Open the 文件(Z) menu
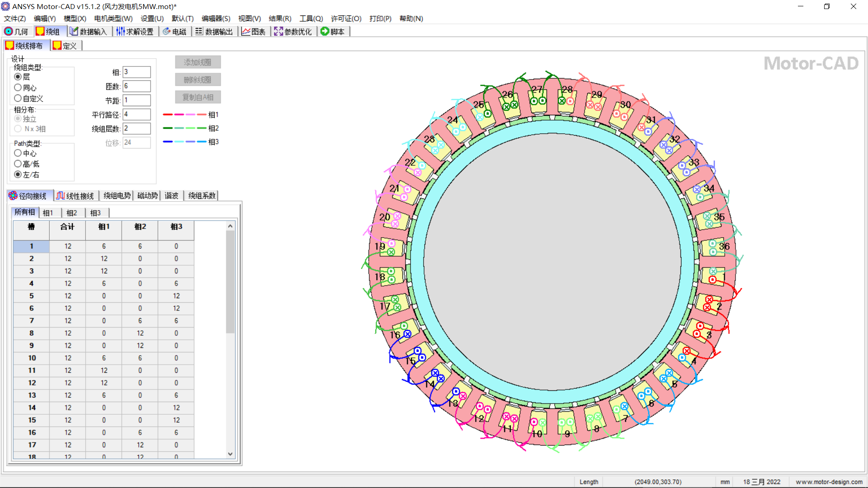 [x=14, y=19]
